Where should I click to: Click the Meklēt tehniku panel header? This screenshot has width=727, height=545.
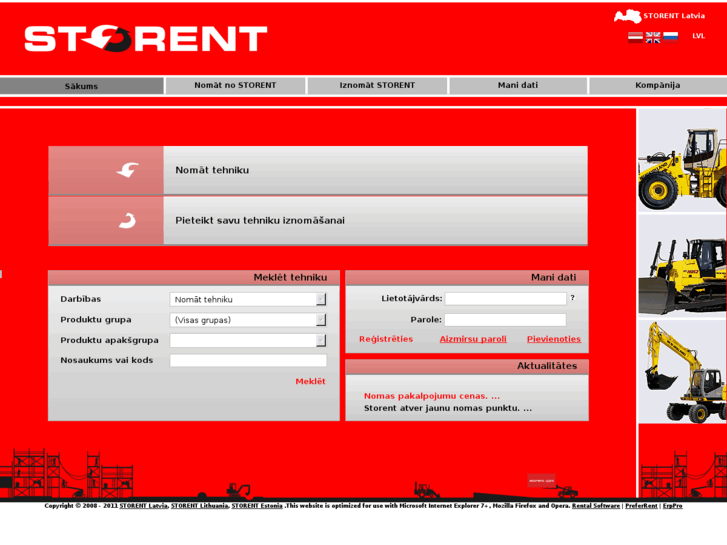(x=194, y=277)
